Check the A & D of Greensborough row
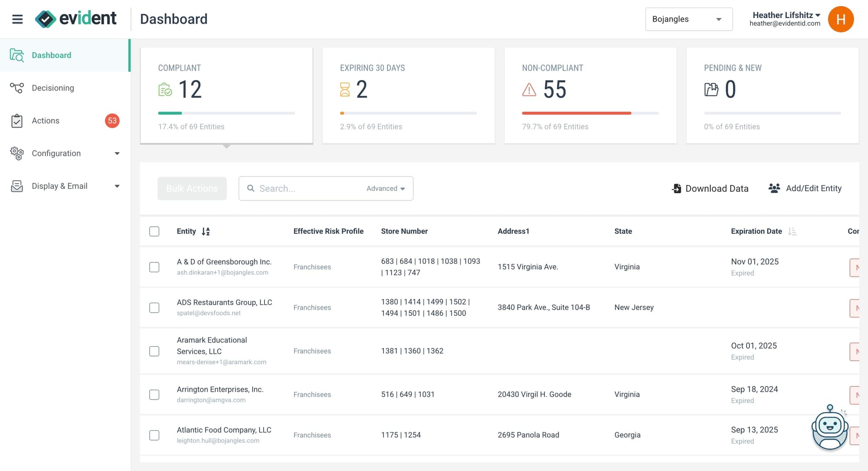Screen dimensions: 868x471 tap(154, 267)
